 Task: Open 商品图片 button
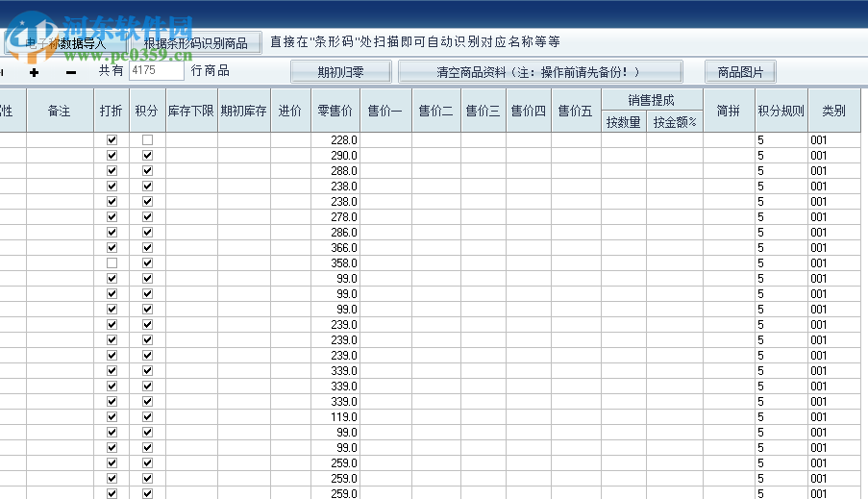pyautogui.click(x=740, y=72)
